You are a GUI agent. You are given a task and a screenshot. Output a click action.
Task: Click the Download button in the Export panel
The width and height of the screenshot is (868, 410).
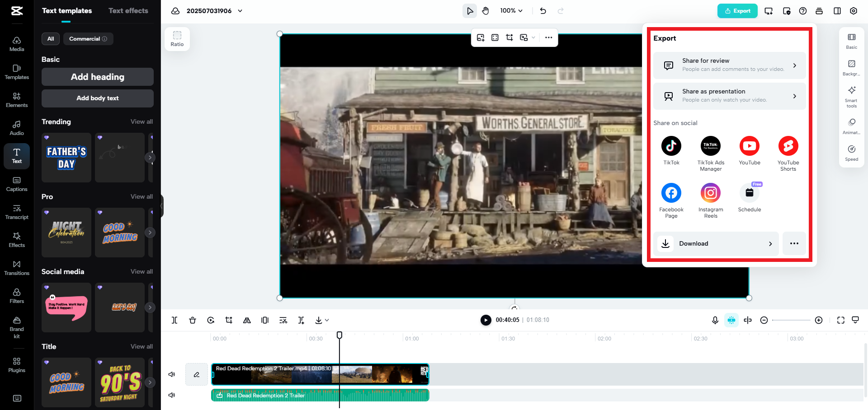[716, 243]
